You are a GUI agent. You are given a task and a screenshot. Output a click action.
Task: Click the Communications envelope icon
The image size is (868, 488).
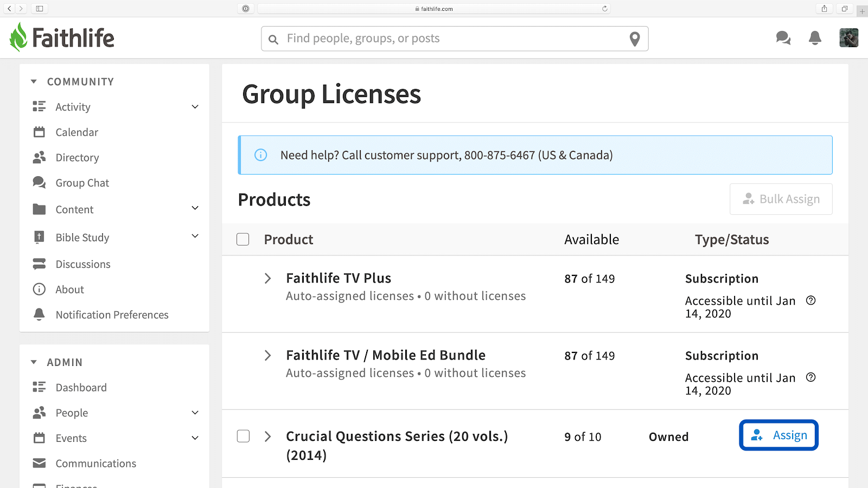(x=39, y=463)
